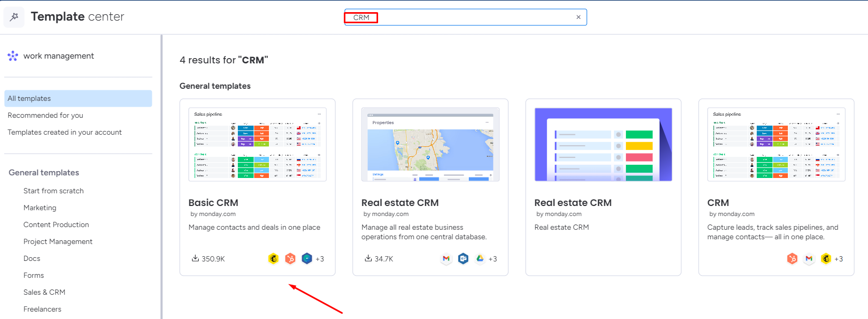Click 'Capture leads, track sales pipelines' description

[773, 232]
